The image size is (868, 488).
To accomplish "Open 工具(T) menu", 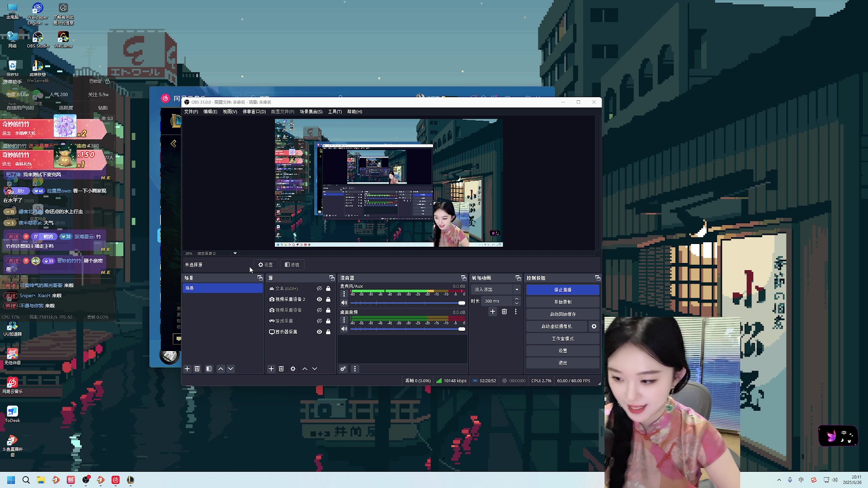I will [335, 112].
